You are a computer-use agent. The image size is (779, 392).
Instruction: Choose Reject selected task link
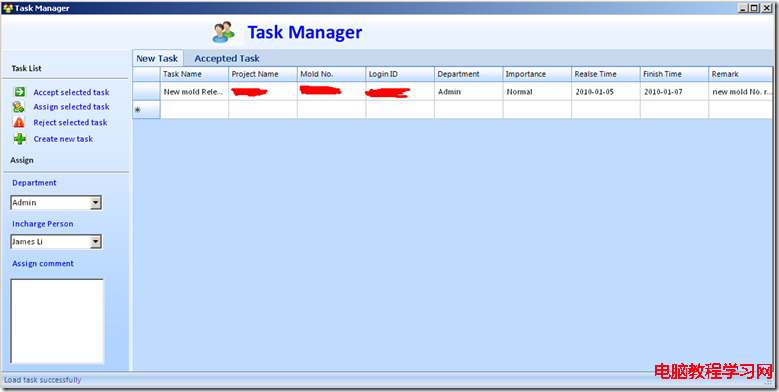[x=70, y=122]
